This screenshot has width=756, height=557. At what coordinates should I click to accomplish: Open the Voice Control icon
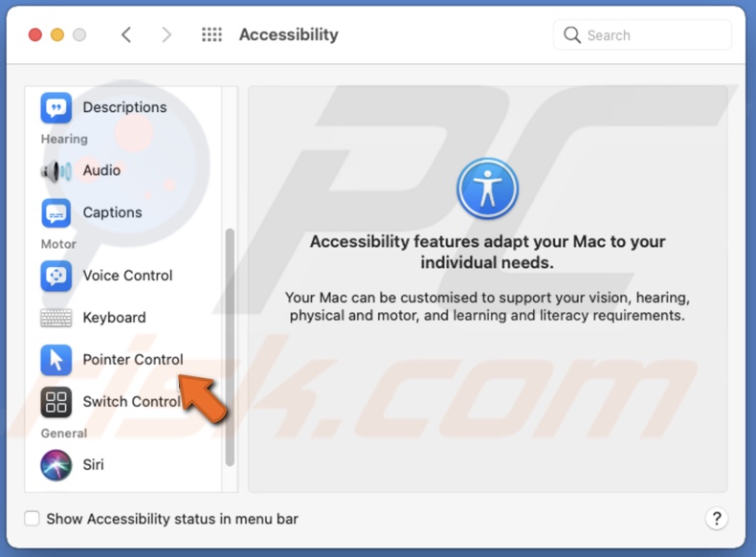[56, 276]
